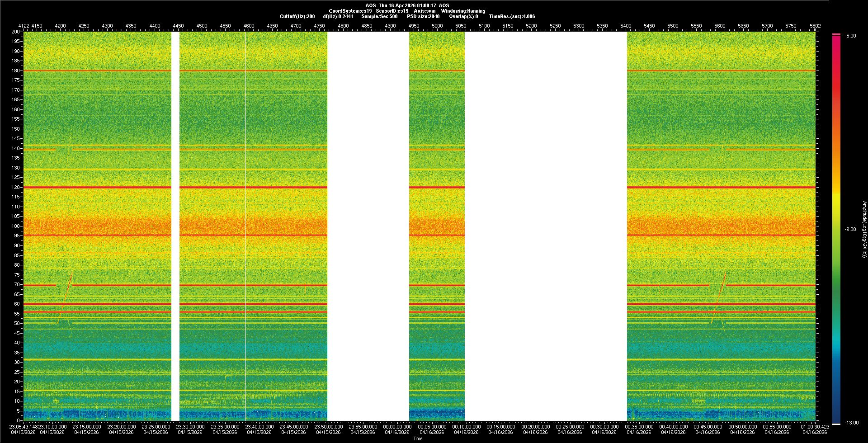Viewport: 868px width, 443px height.
Task: Click the 0 Hz frequency tick label
Action: coord(18,420)
